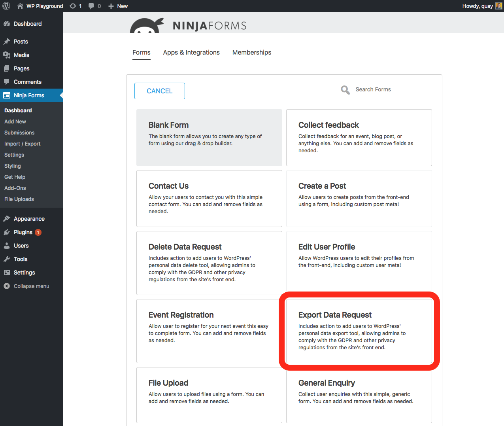The width and height of the screenshot is (504, 426).
Task: Click the comments bubble icon in admin bar
Action: point(91,6)
